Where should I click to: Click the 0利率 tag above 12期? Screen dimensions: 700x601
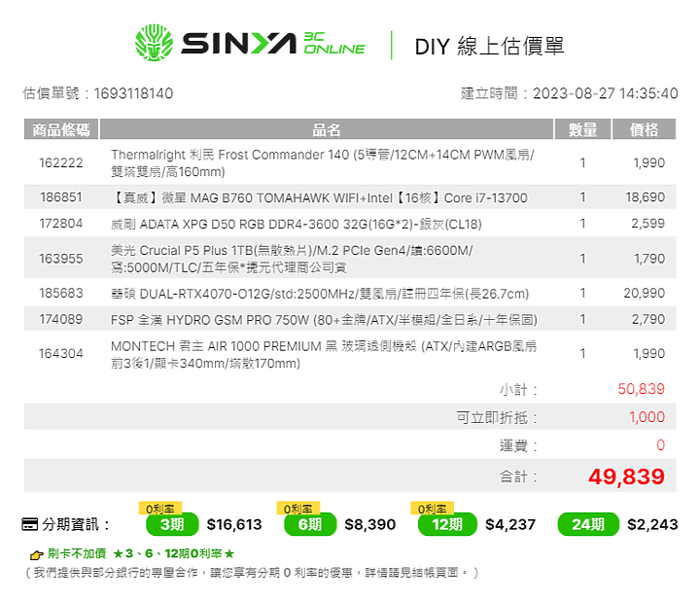[432, 509]
